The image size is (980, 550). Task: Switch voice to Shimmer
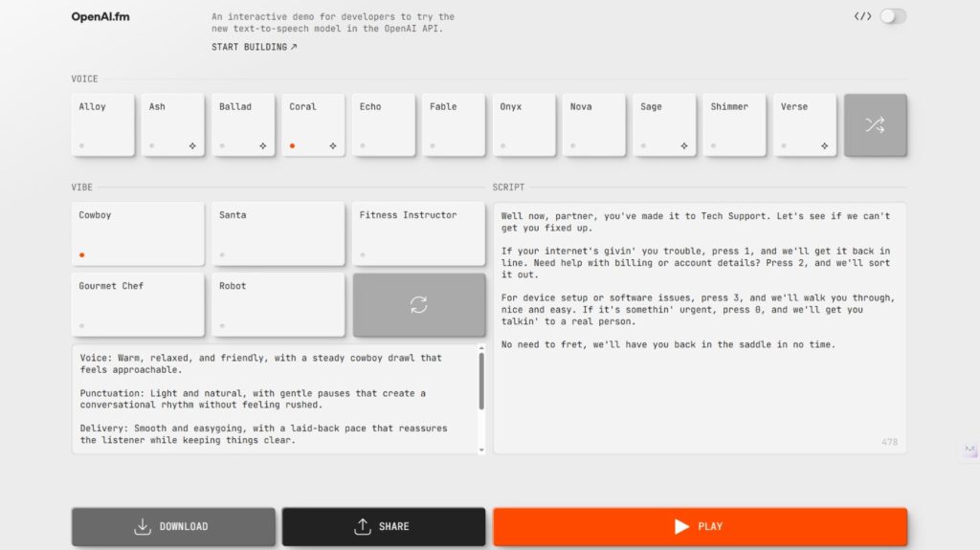pyautogui.click(x=734, y=124)
